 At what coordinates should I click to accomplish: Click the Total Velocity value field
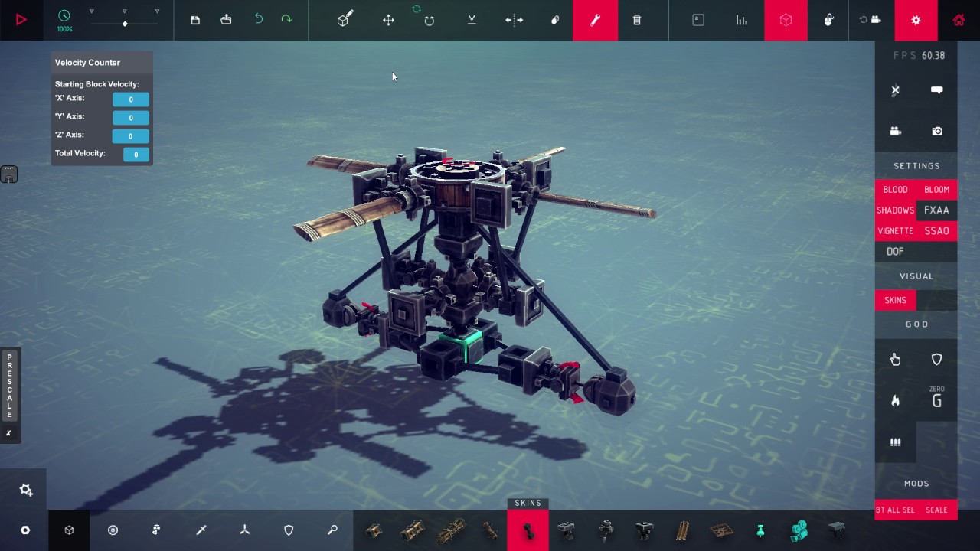coord(136,155)
